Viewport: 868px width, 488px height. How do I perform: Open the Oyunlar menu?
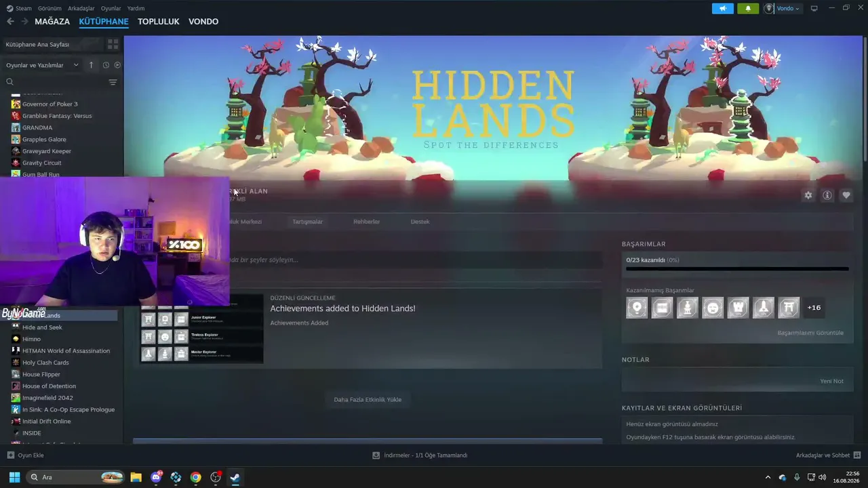(x=111, y=8)
